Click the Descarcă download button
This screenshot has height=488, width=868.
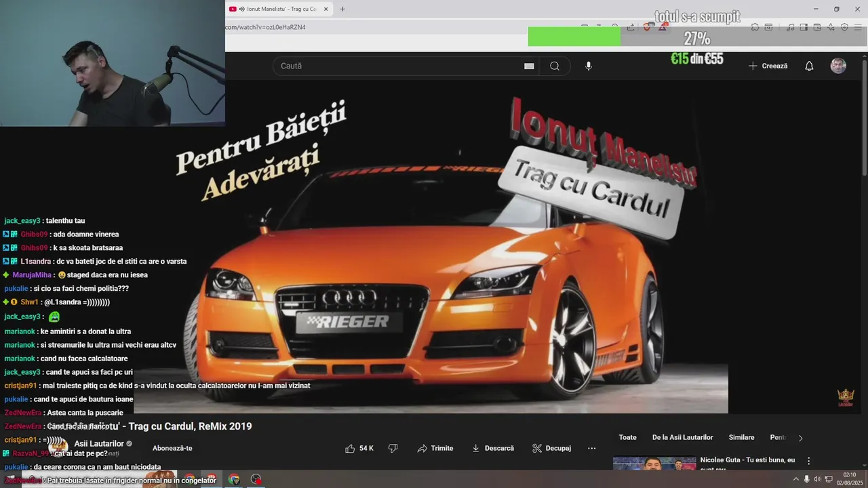coord(493,448)
